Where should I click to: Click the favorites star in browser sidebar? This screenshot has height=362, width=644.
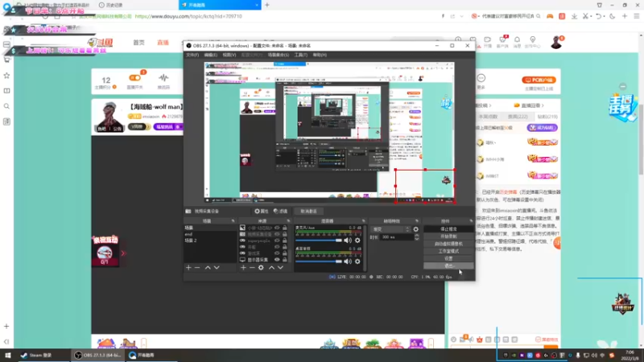click(x=6, y=76)
